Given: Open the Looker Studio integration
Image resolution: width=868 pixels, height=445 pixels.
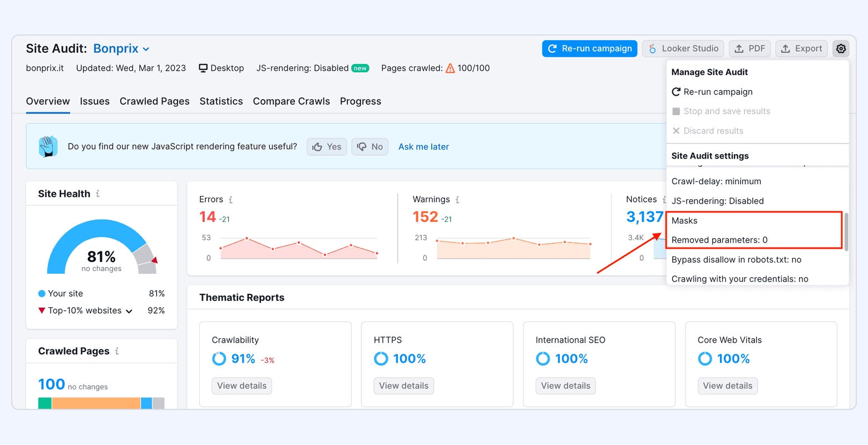Looking at the screenshot, I should click(x=683, y=48).
